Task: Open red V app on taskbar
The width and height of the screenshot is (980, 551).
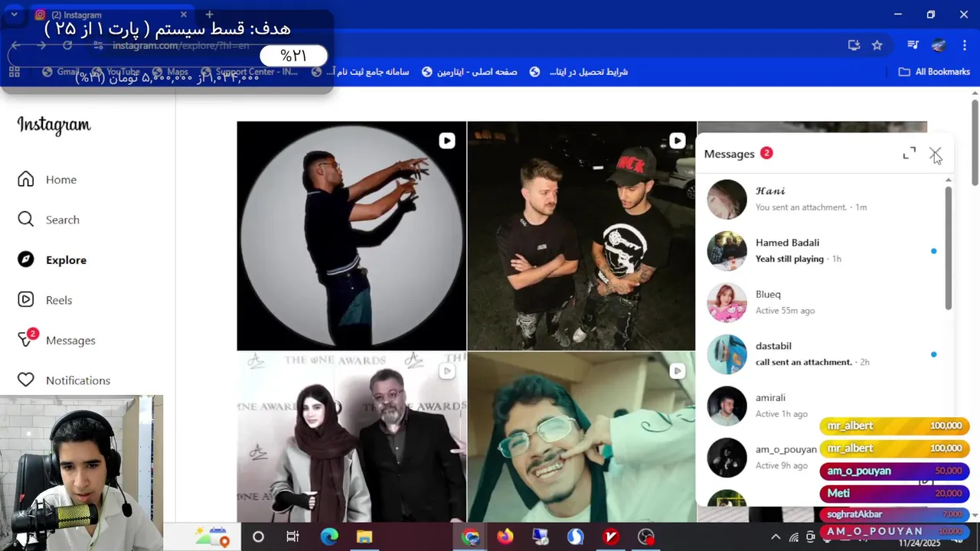Action: coord(611,536)
